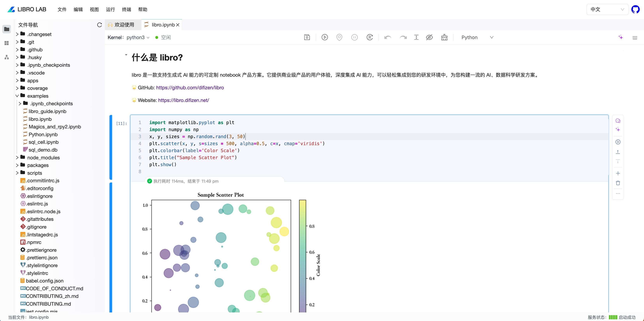644x321 pixels.
Task: Switch to the 欢迎使用 tab
Action: 123,25
